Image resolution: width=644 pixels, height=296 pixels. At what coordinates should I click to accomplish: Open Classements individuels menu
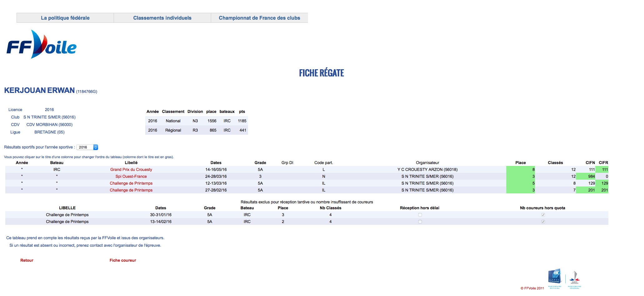pyautogui.click(x=162, y=18)
